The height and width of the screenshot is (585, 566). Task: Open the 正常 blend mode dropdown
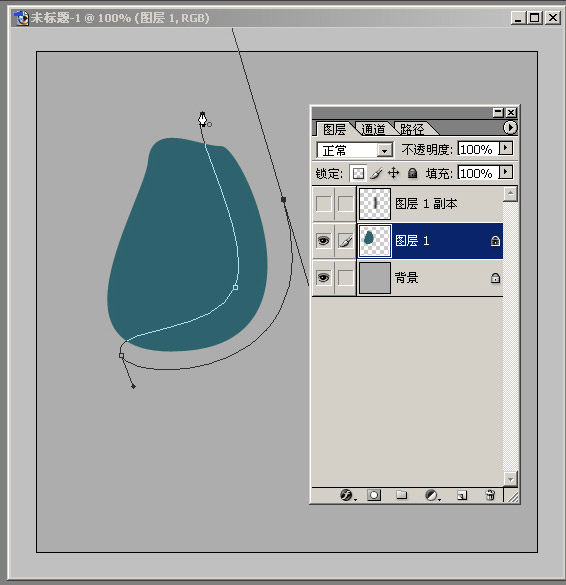coord(354,150)
